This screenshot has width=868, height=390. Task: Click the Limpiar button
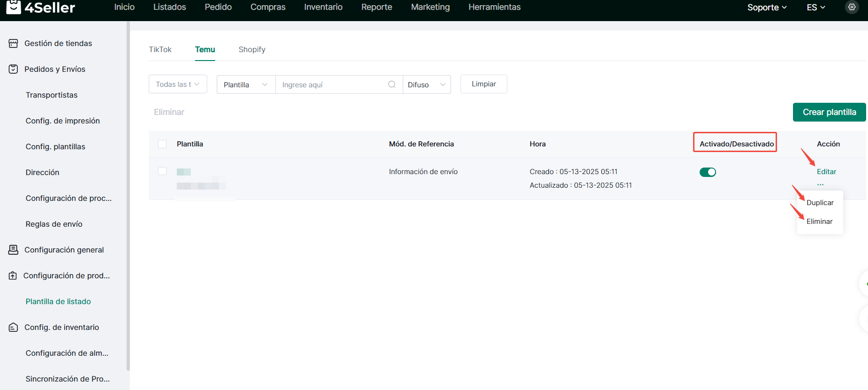[x=483, y=84]
